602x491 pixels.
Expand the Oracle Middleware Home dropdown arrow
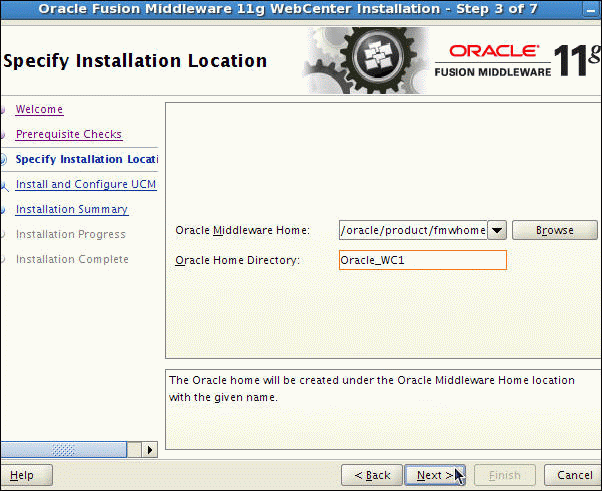click(x=497, y=230)
